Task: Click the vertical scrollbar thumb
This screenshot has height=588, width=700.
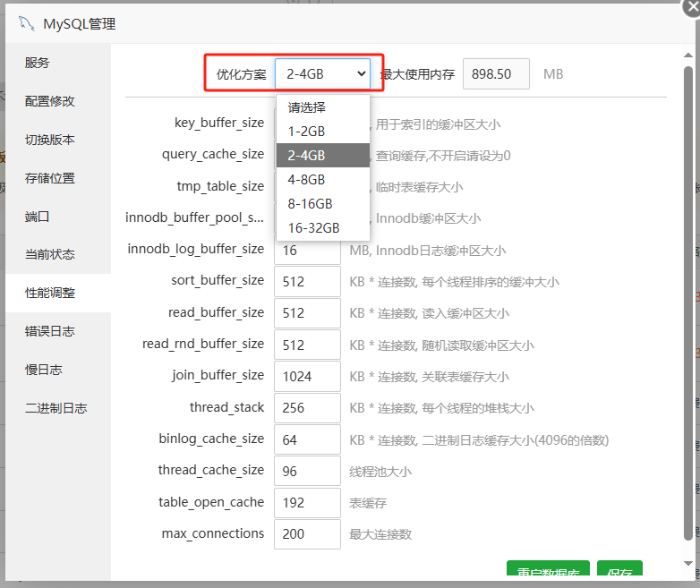Action: (688, 303)
